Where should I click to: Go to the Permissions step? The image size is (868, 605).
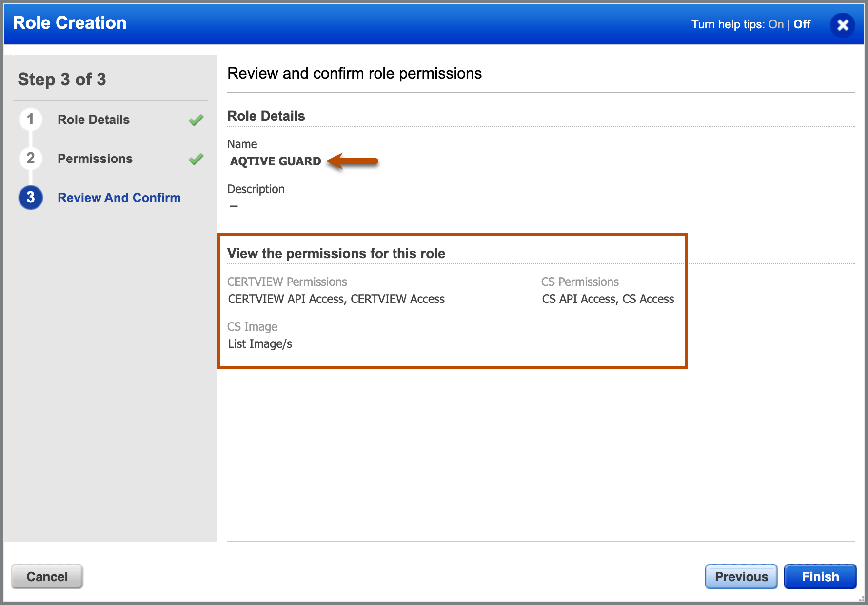pyautogui.click(x=95, y=159)
